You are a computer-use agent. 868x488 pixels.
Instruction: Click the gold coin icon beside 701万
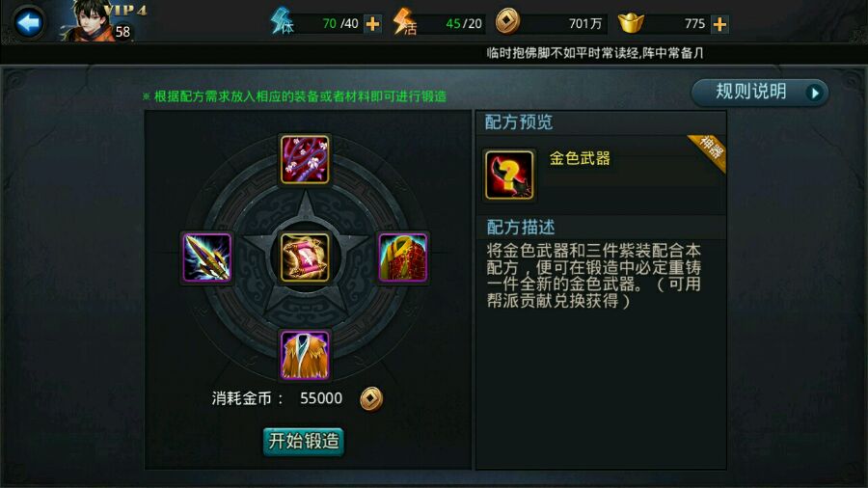pos(507,22)
